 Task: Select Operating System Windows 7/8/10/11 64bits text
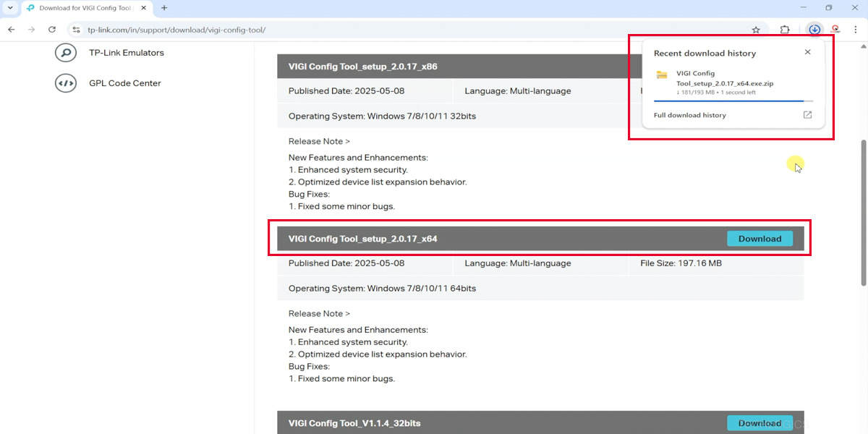[x=382, y=288]
